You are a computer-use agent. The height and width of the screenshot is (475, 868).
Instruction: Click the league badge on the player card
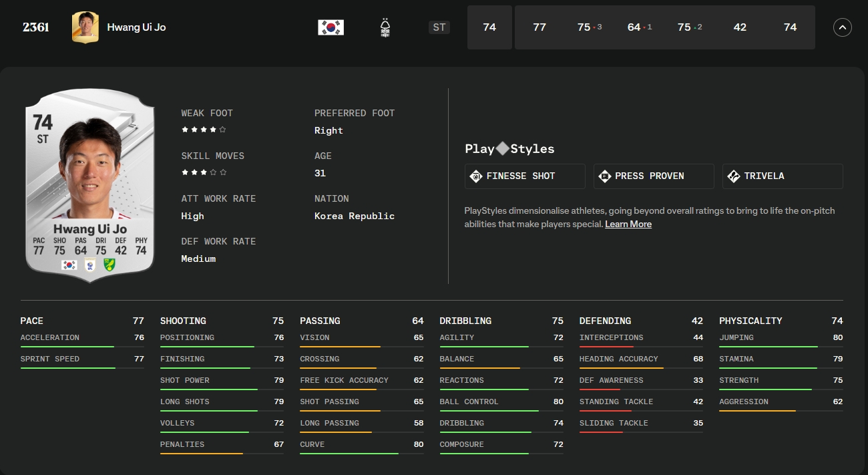90,265
